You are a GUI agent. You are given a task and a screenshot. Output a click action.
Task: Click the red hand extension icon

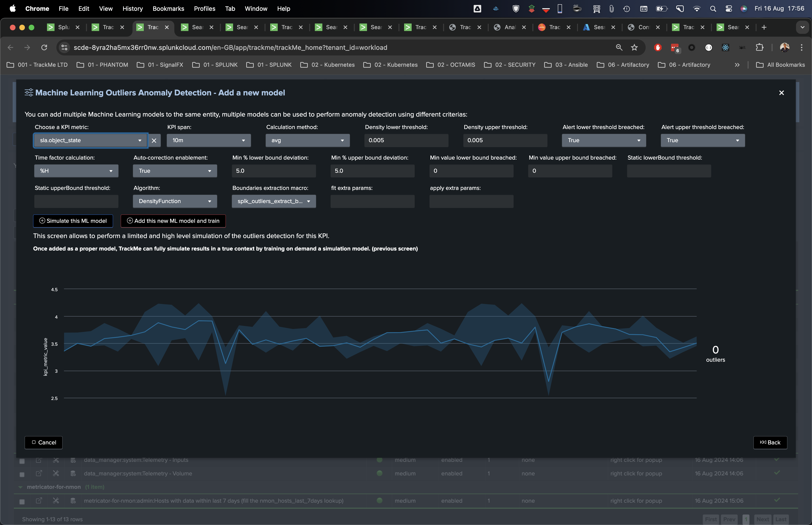(658, 47)
